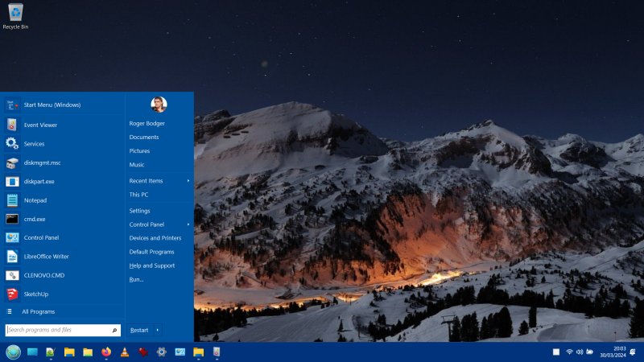
Task: Click the Search programs and files box
Action: [x=58, y=330]
